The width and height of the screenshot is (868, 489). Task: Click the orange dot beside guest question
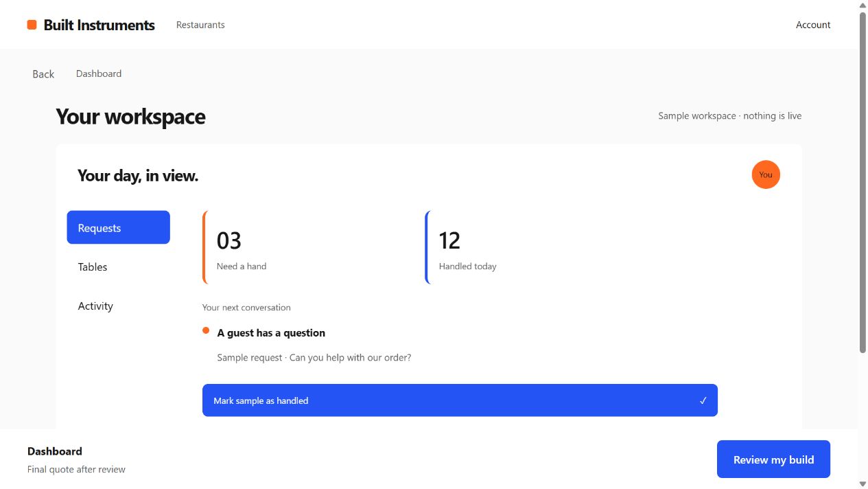[x=206, y=331]
